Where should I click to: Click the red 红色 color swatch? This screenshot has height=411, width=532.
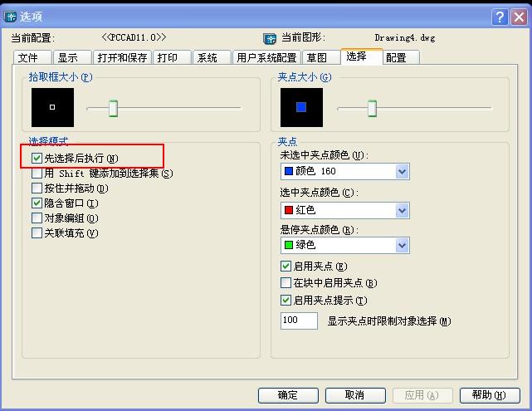(x=289, y=210)
